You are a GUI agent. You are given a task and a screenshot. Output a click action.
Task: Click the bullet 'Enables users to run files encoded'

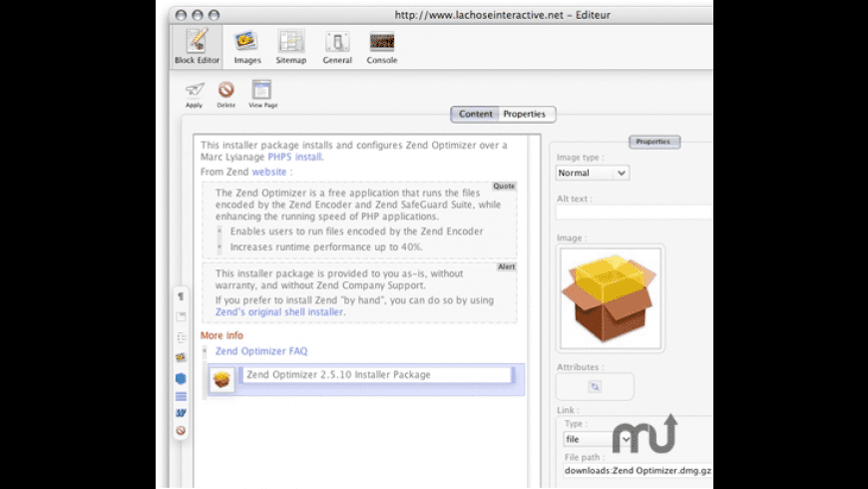356,232
